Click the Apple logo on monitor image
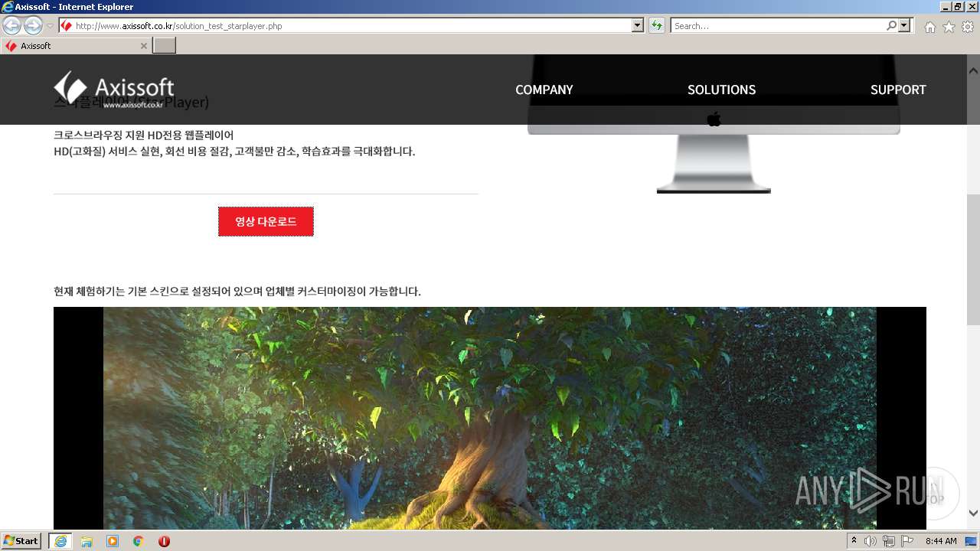This screenshot has width=980, height=551. click(x=714, y=118)
